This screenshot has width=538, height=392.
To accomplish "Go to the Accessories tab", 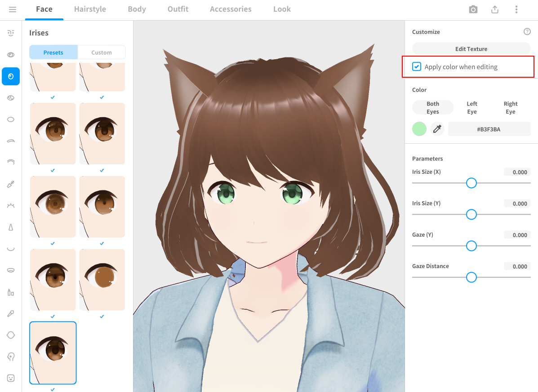I will tap(231, 9).
